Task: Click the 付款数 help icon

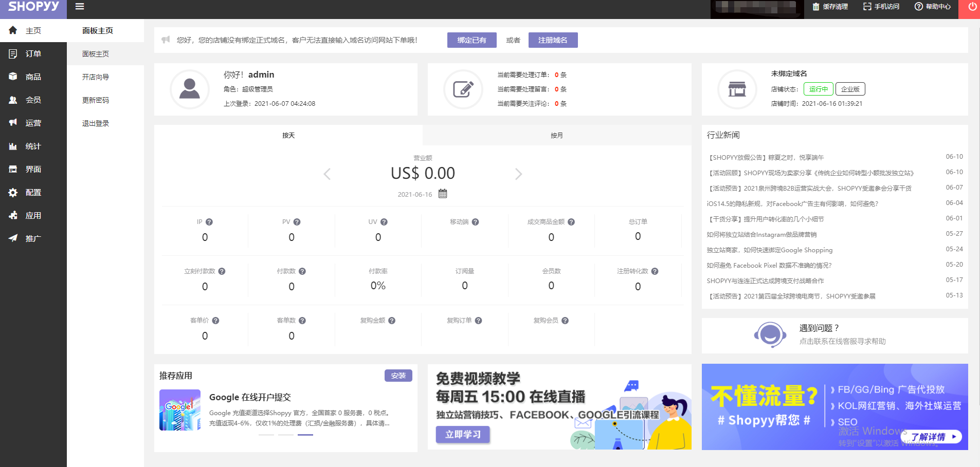Action: click(302, 271)
